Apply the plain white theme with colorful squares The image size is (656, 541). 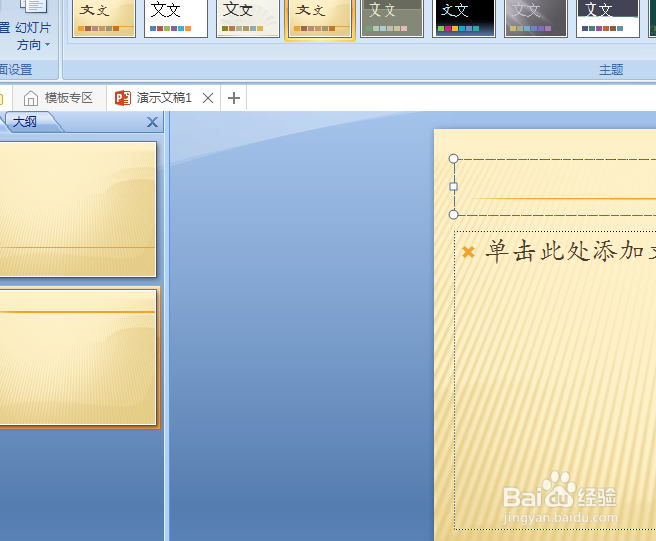click(x=176, y=18)
